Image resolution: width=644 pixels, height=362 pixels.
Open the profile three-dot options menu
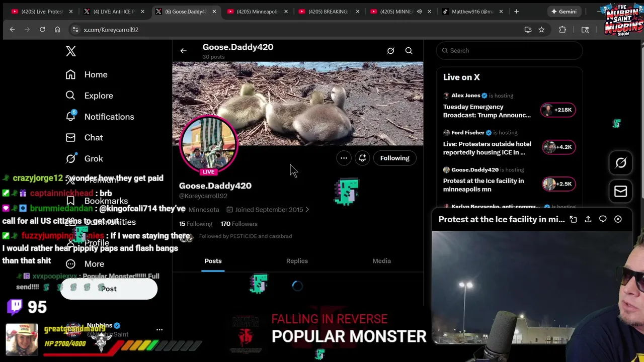(344, 158)
